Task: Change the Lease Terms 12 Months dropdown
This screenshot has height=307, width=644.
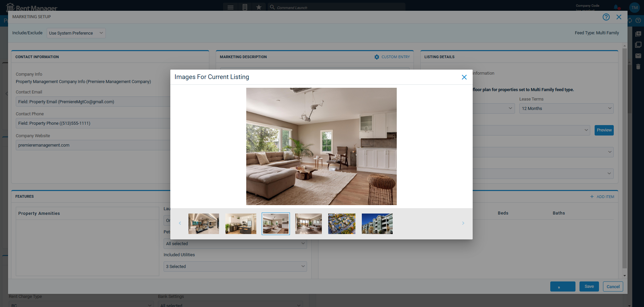Action: [x=566, y=108]
